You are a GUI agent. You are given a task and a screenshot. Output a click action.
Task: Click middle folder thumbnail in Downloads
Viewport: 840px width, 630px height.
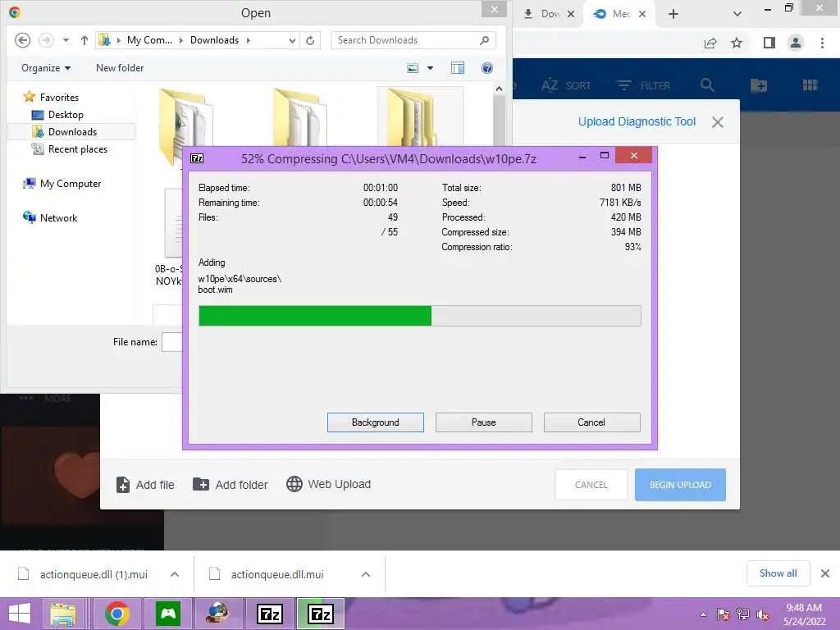point(299,116)
